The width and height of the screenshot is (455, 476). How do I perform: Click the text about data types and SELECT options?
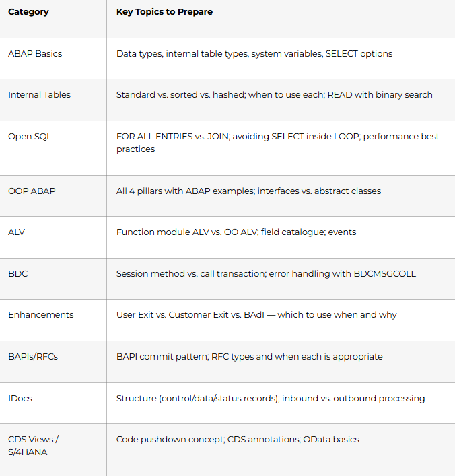click(x=254, y=54)
